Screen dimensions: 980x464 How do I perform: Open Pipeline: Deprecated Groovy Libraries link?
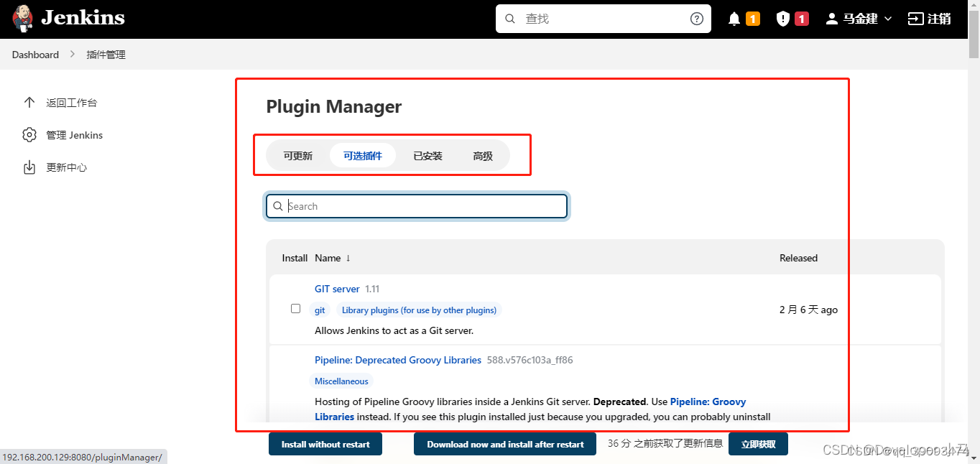coord(398,360)
